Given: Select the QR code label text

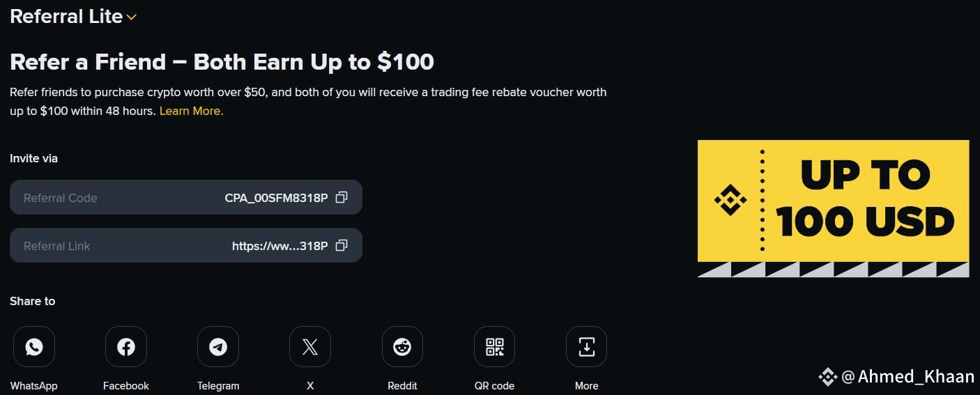Looking at the screenshot, I should pyautogui.click(x=494, y=386).
